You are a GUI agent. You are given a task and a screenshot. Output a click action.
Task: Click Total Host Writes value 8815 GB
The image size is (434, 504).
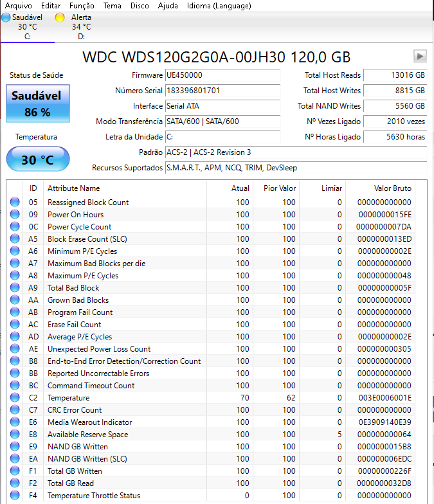click(395, 91)
